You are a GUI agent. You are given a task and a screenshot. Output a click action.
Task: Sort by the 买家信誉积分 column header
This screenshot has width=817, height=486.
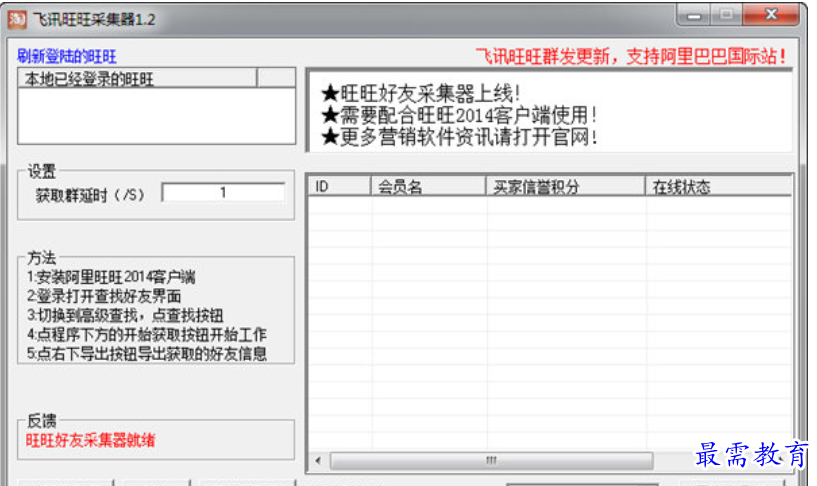coord(565,186)
